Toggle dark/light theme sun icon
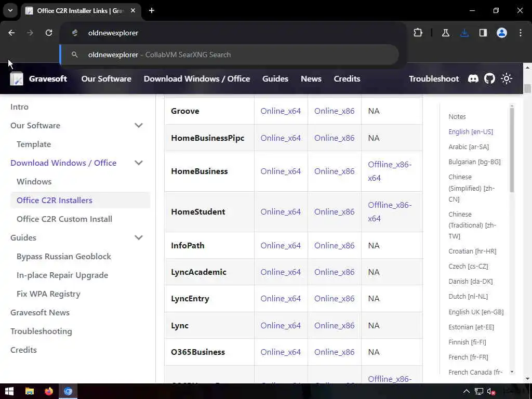 507,79
